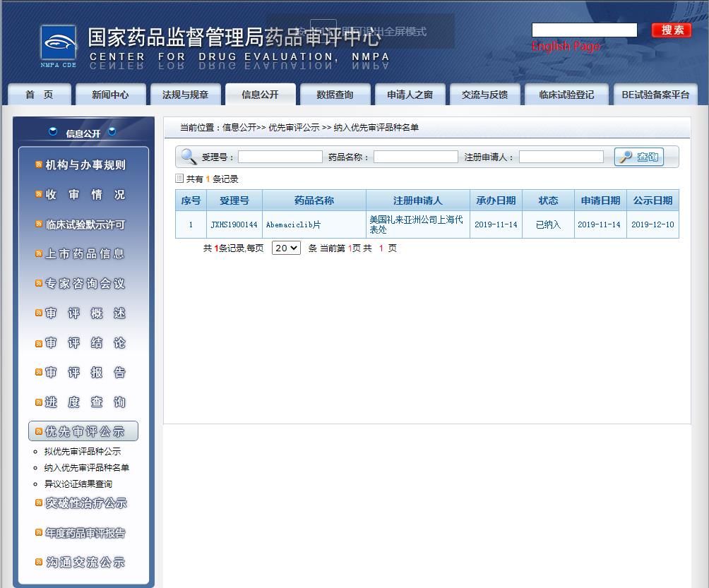This screenshot has height=588, width=709.
Task: Click status cell 已纳入
Action: (x=548, y=224)
